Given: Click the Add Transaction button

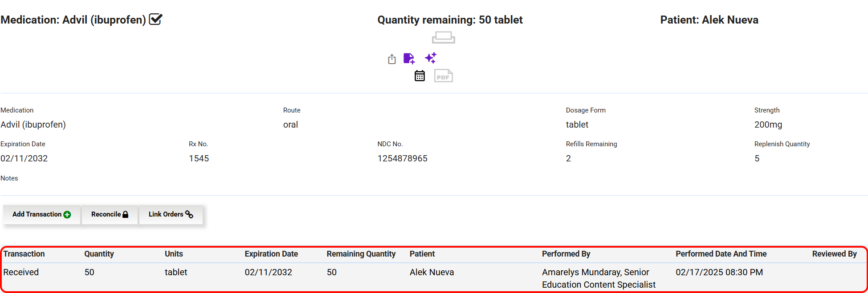Looking at the screenshot, I should 41,214.
